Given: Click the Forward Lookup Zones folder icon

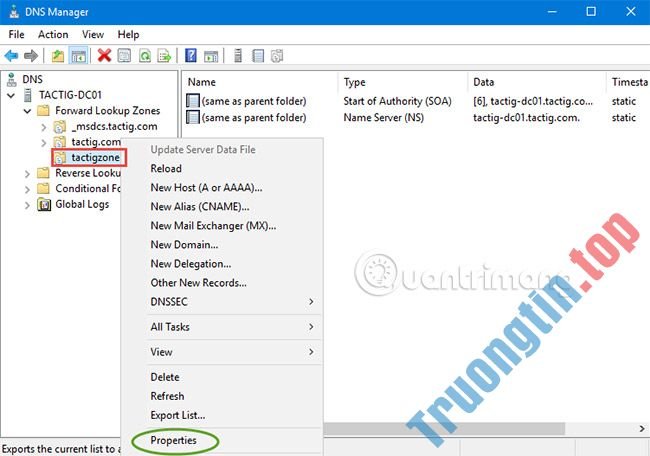Looking at the screenshot, I should click(x=43, y=111).
